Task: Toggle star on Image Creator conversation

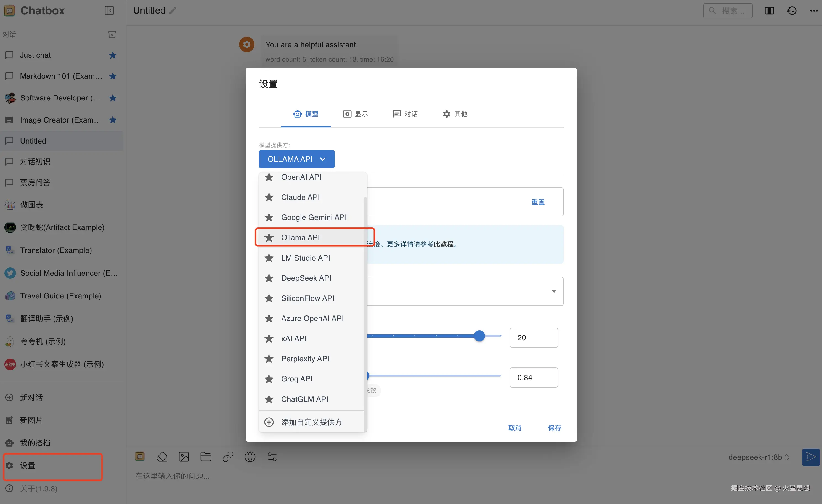Action: tap(113, 120)
